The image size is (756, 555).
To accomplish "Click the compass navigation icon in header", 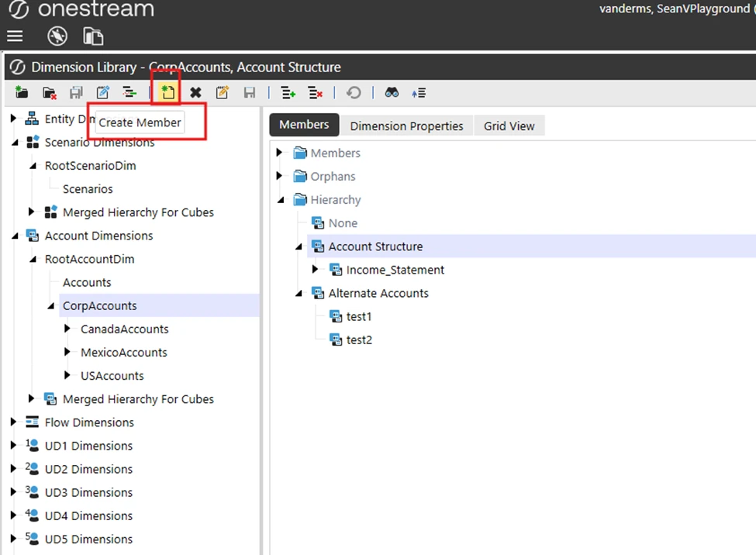I will tap(57, 36).
